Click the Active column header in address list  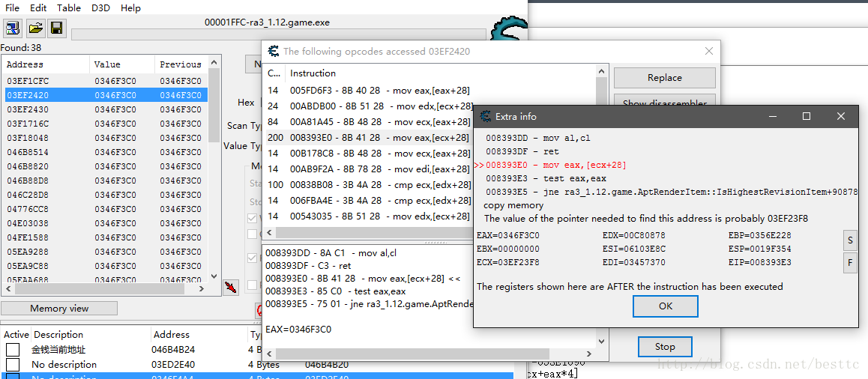point(16,334)
